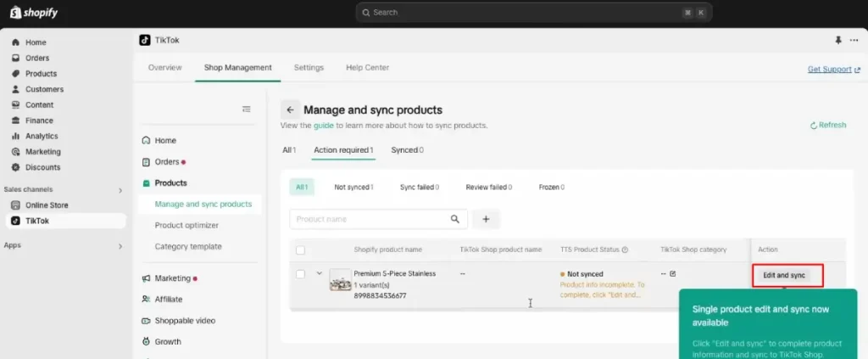
Task: Open Orders in Shopify sidebar
Action: (37, 58)
